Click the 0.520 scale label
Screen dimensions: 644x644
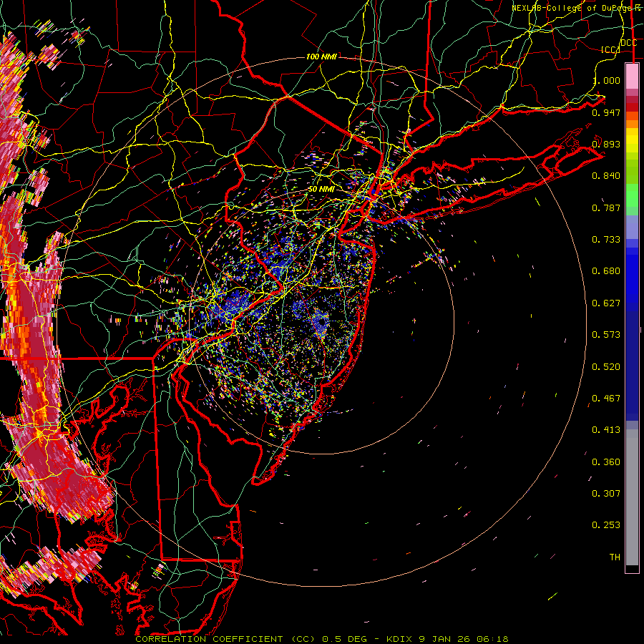[x=606, y=367]
